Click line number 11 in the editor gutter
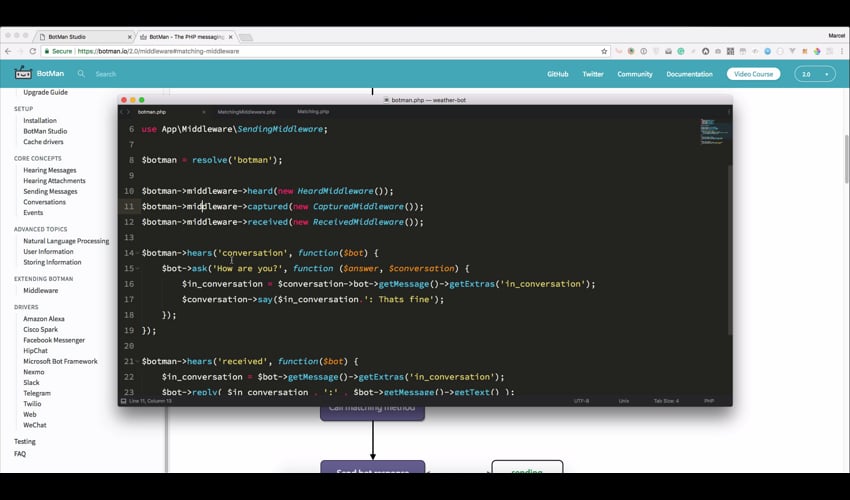The height and width of the screenshot is (500, 850). coord(129,207)
